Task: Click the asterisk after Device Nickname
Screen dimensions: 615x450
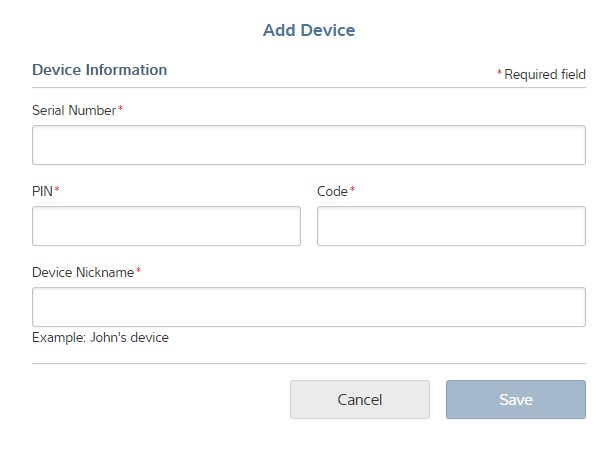Action: pos(139,271)
